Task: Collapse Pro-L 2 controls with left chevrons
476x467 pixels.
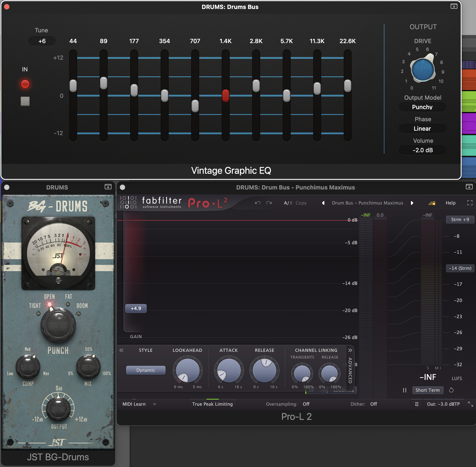Action: tap(121, 350)
